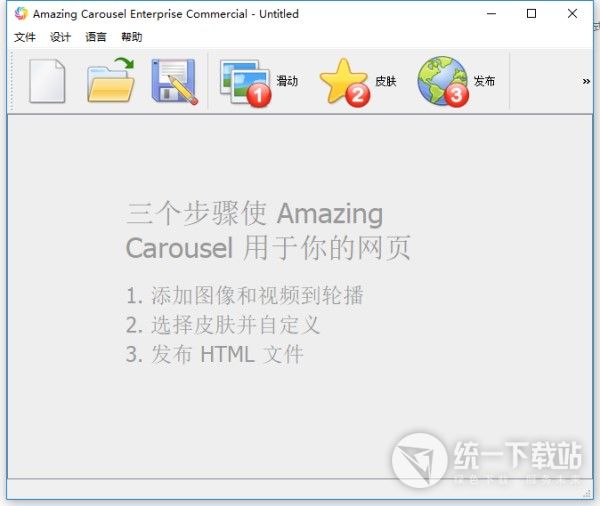Open an existing project folder icon

coord(111,80)
